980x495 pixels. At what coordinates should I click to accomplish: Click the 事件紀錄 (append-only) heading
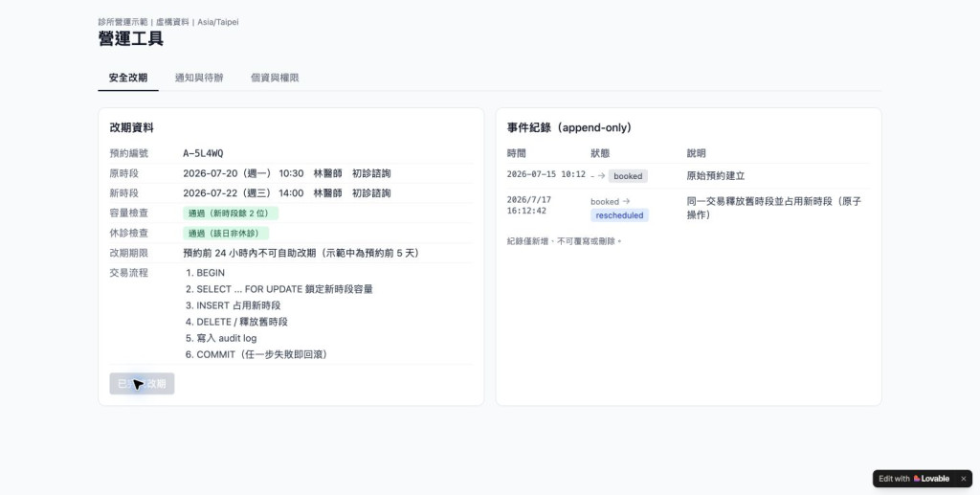point(569,127)
